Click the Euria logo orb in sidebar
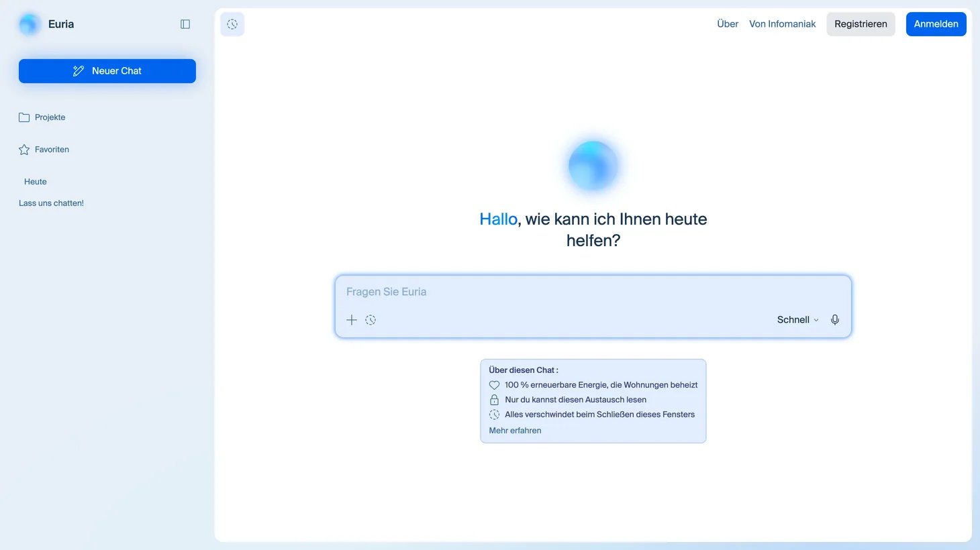Screen dimensions: 980x550 tap(29, 24)
